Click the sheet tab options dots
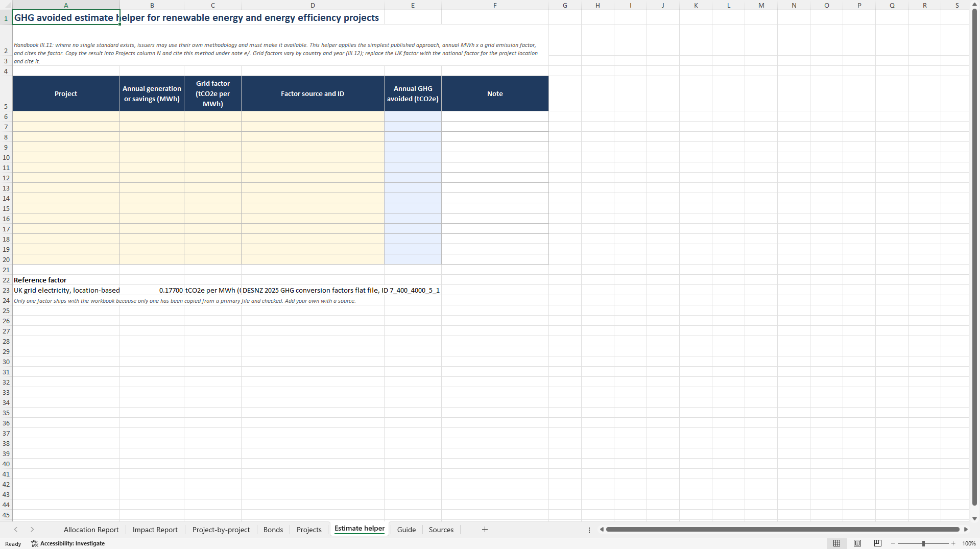The height and width of the screenshot is (549, 980). coord(589,530)
